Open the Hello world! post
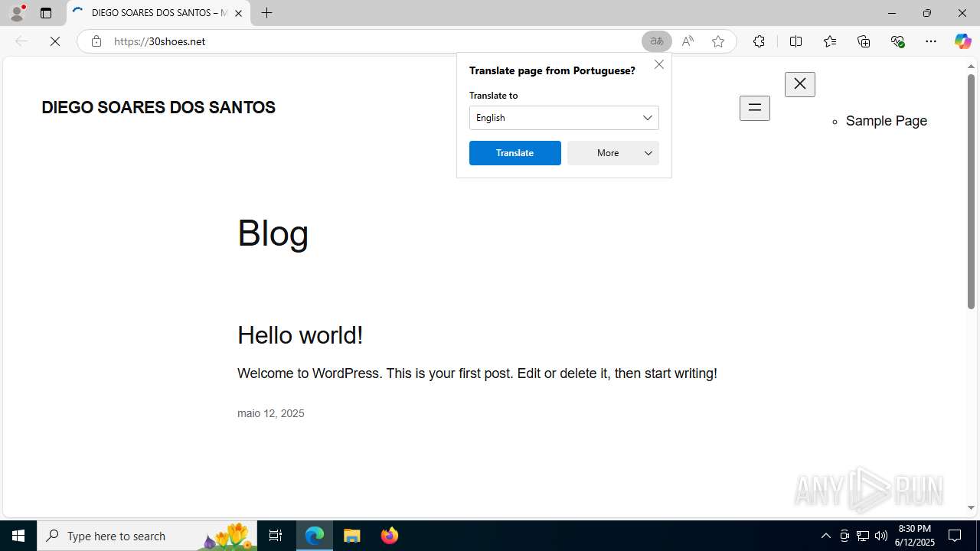This screenshot has height=551, width=980. tap(300, 335)
